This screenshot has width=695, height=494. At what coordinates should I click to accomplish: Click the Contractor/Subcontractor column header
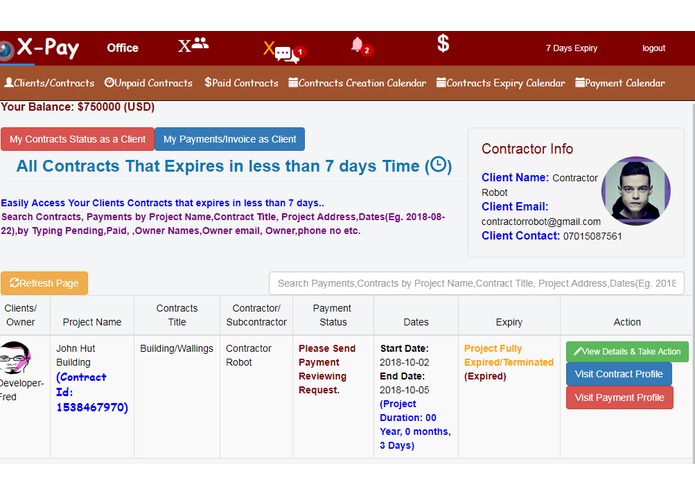(256, 315)
